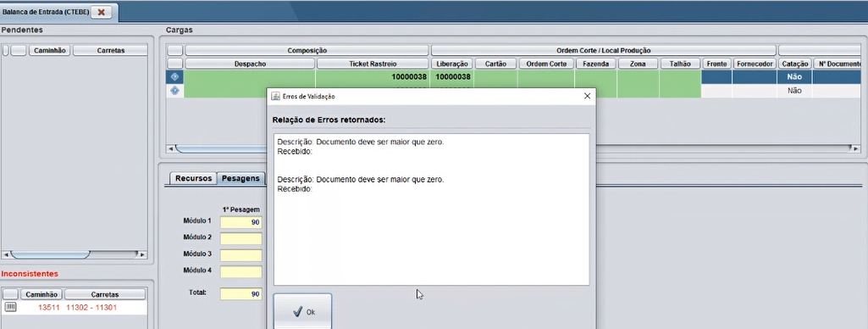This screenshot has width=868, height=329.
Task: Click the Zona column header
Action: click(638, 64)
